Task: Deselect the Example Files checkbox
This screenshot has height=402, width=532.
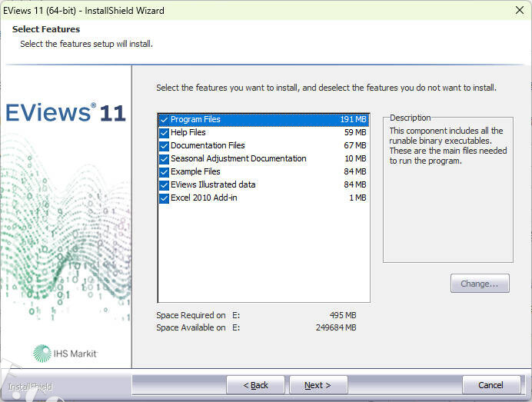Action: 164,172
